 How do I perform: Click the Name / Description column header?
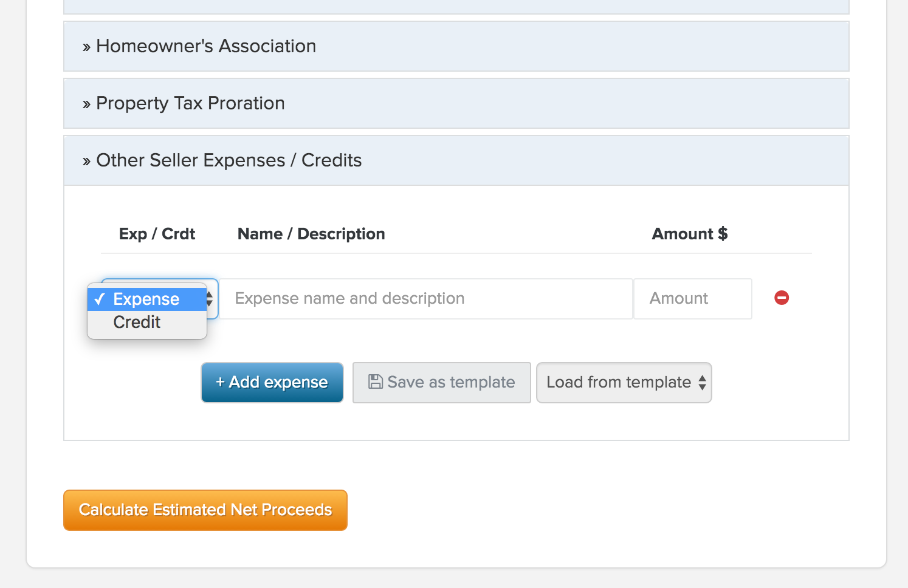pyautogui.click(x=311, y=234)
